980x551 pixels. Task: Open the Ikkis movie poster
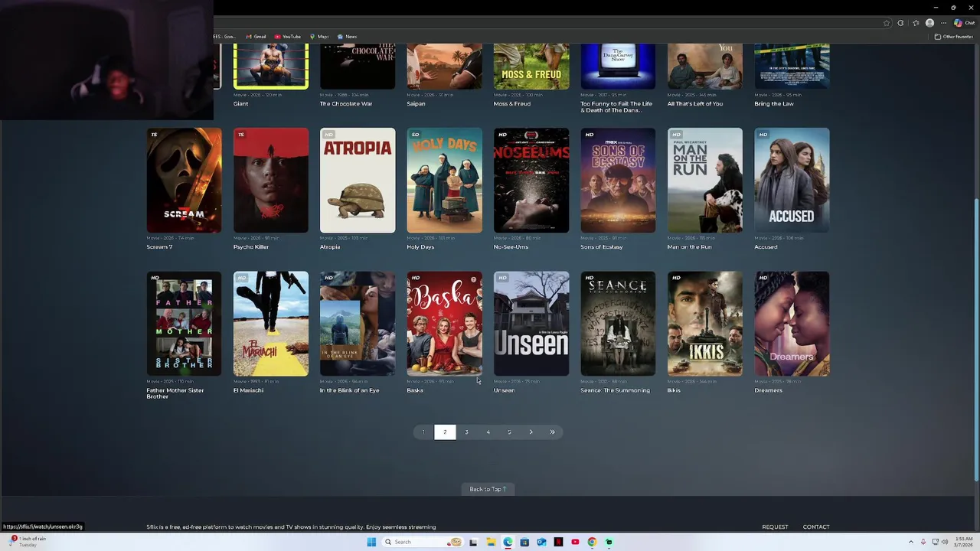[705, 324]
